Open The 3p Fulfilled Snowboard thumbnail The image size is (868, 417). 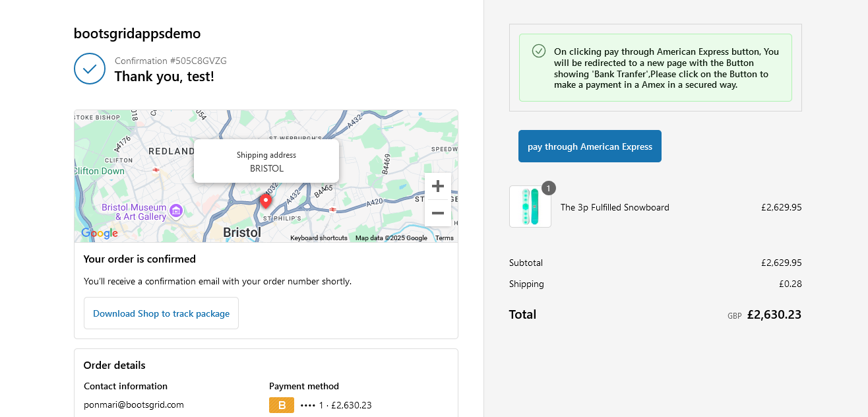[530, 207]
